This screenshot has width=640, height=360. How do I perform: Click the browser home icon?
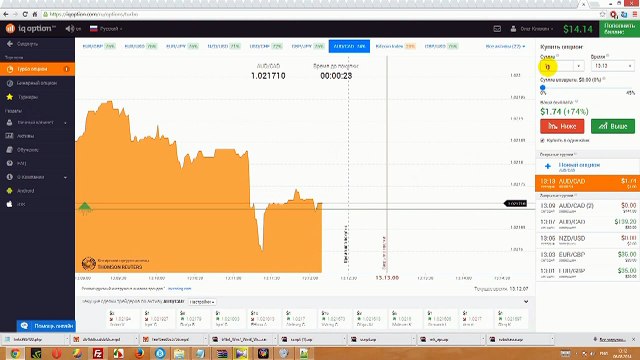click(35, 14)
